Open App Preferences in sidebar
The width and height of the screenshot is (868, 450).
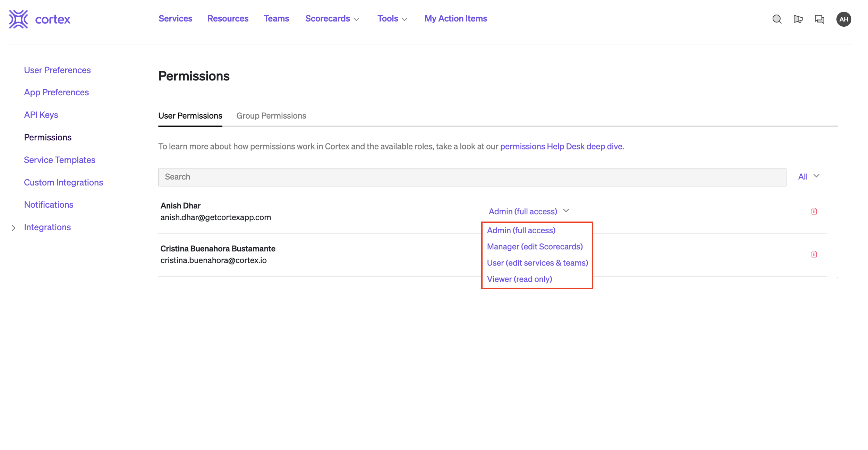click(x=56, y=92)
